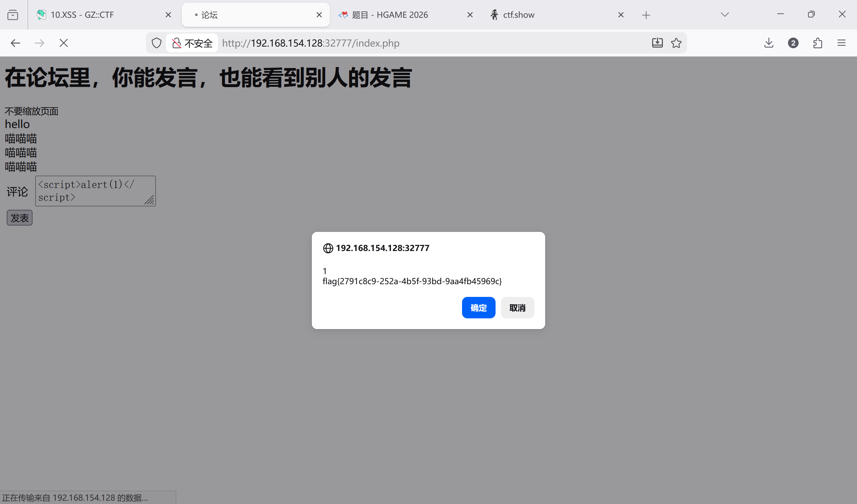
Task: Stop page loading with X icon
Action: click(64, 43)
